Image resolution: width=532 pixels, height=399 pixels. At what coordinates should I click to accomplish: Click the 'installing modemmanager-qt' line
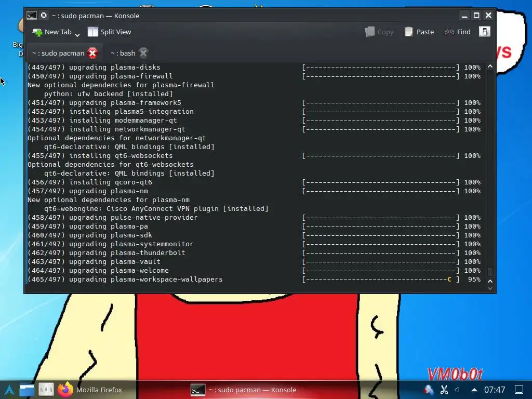(102, 121)
